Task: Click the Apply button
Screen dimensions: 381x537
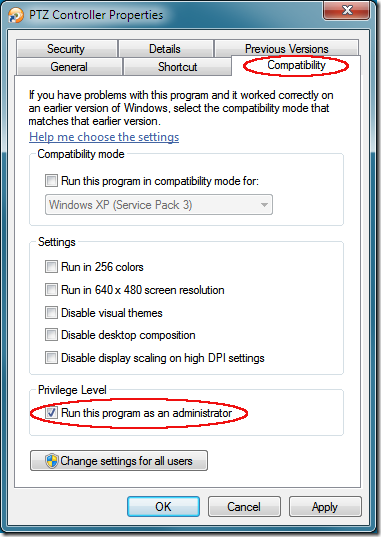Action: coord(325,507)
